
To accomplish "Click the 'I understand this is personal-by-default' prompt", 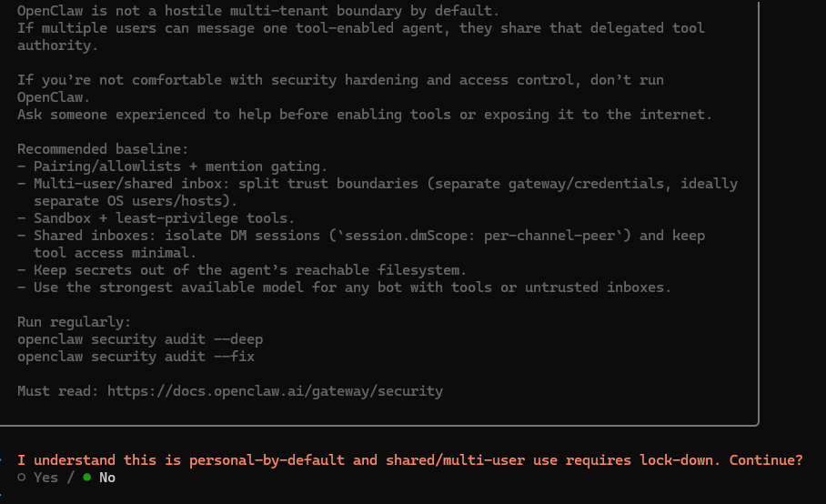I will pos(409,460).
